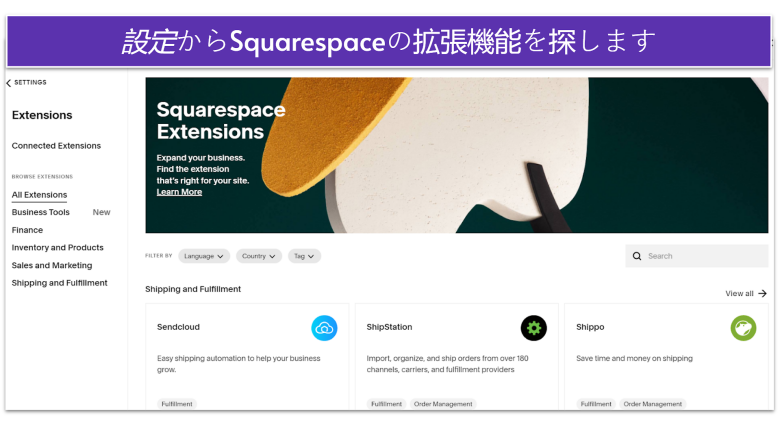
Task: Open the Language filter dropdown
Action: pyautogui.click(x=204, y=256)
